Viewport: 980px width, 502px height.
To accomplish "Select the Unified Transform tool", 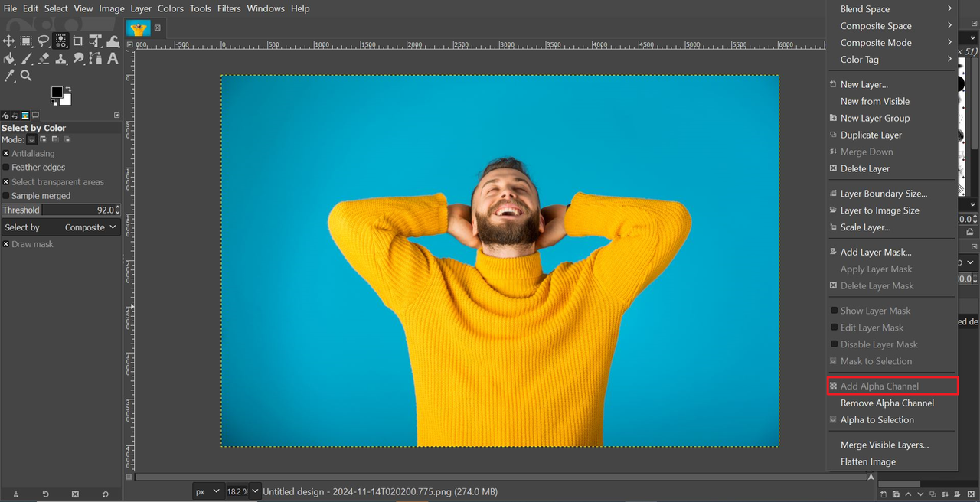I will (x=96, y=41).
